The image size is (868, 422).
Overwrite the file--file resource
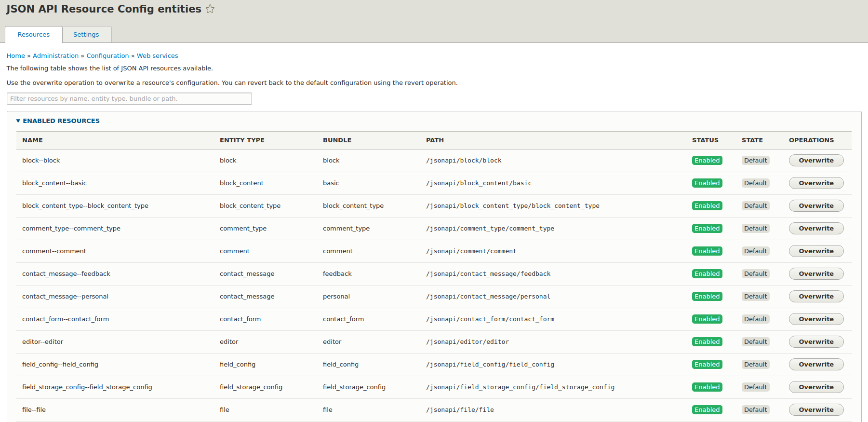pos(815,410)
